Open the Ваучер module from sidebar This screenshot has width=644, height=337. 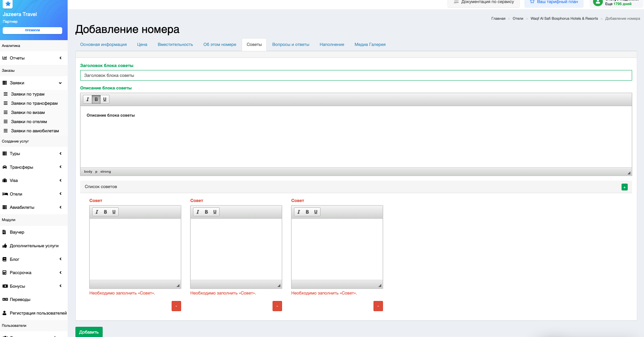pos(17,232)
